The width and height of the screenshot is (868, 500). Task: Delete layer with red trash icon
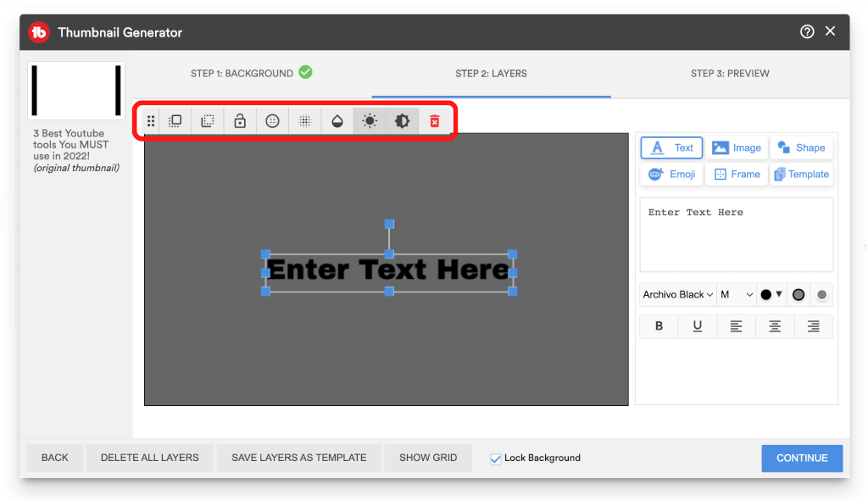pyautogui.click(x=434, y=121)
